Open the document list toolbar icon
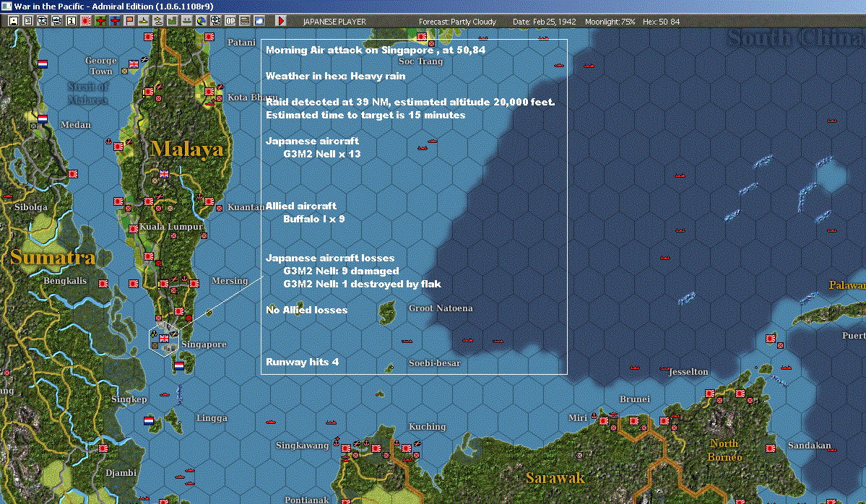Viewport: 866px width, 504px height. 27,21
